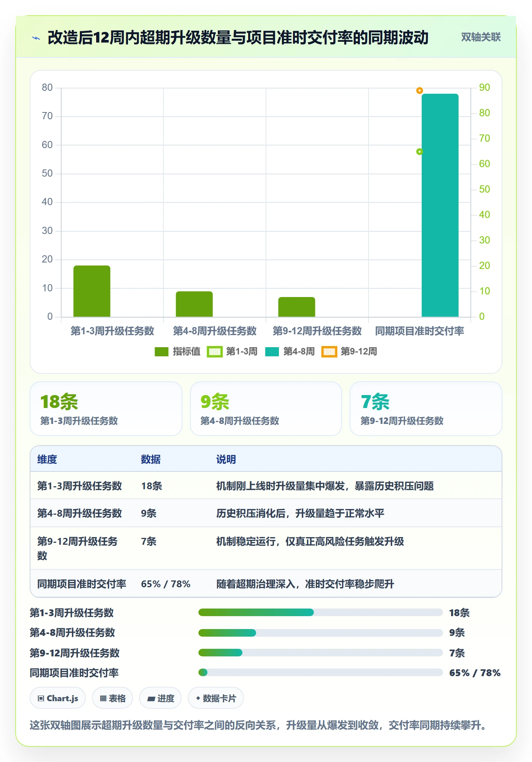Click table cell 历史积压消化后，升级量趋于正常水平
Viewport: 532px width, 762px height.
300,514
